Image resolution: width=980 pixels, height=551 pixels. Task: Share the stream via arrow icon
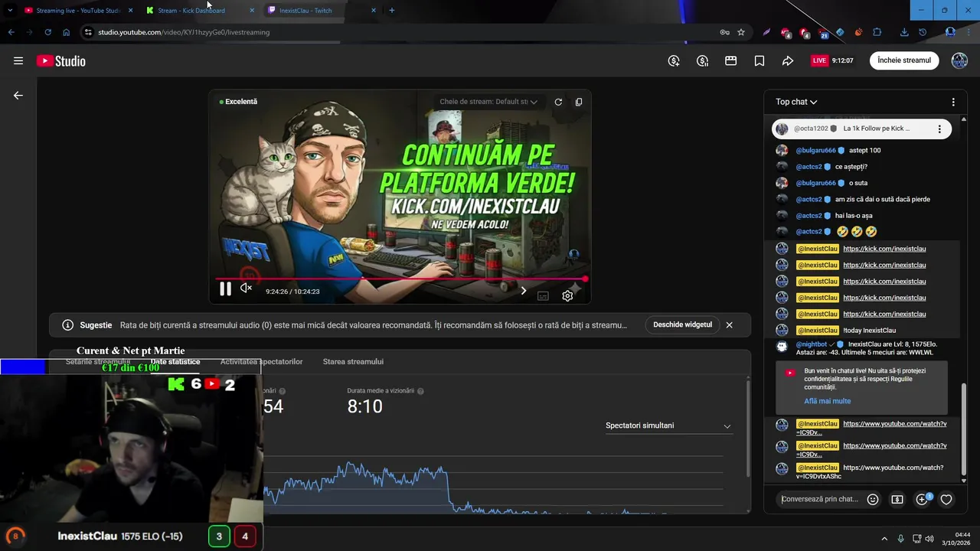tap(788, 61)
